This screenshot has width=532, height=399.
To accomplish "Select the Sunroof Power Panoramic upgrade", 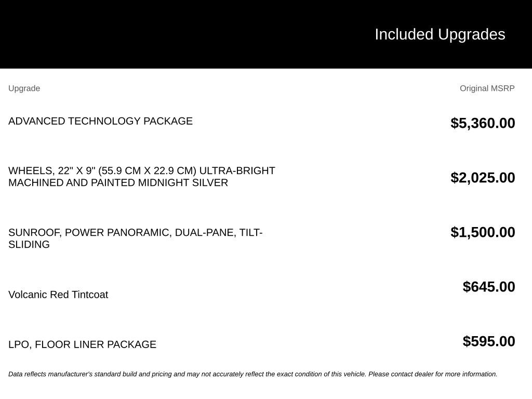I will pyautogui.click(x=136, y=238).
